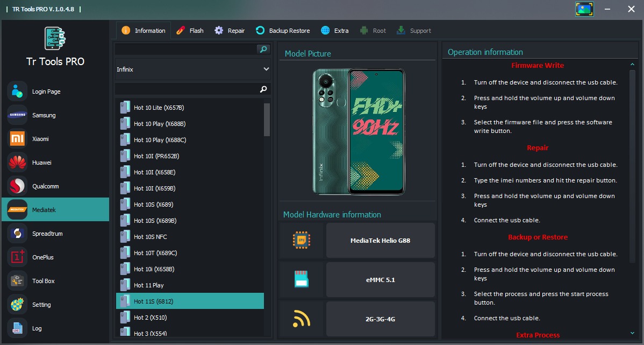Image resolution: width=644 pixels, height=345 pixels.
Task: Click the network signal icon
Action: coord(302,319)
